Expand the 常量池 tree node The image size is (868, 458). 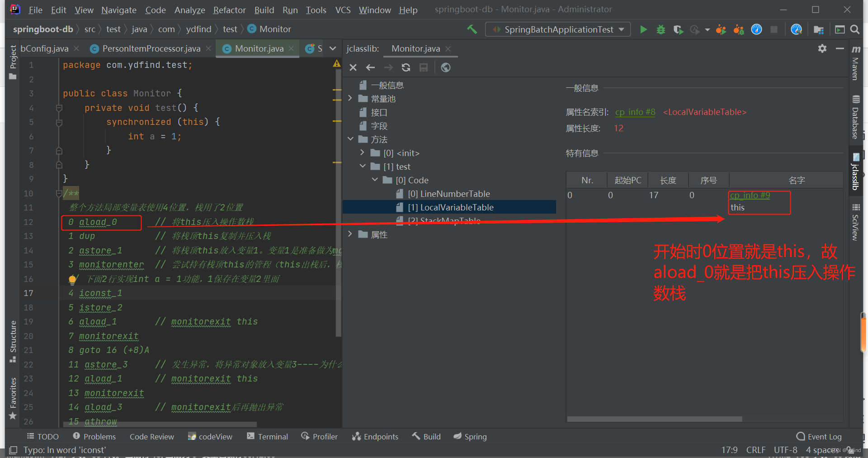click(x=350, y=98)
